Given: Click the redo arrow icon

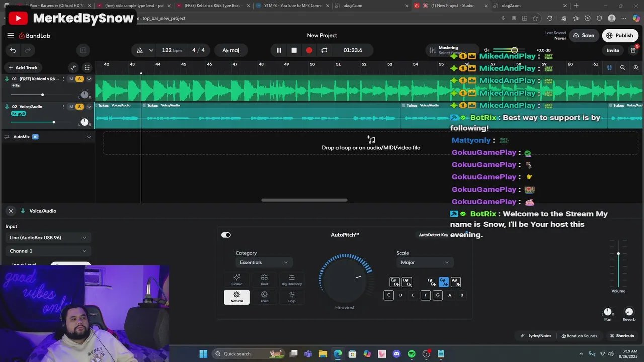Looking at the screenshot, I should [28, 50].
